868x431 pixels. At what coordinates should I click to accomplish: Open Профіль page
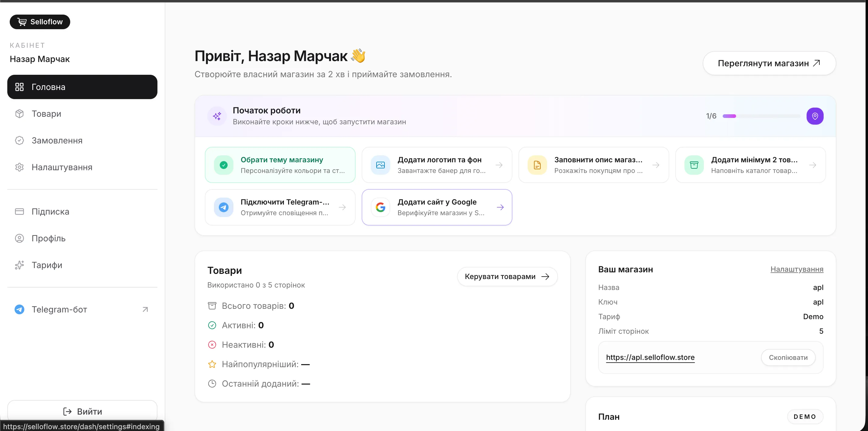(x=82, y=238)
